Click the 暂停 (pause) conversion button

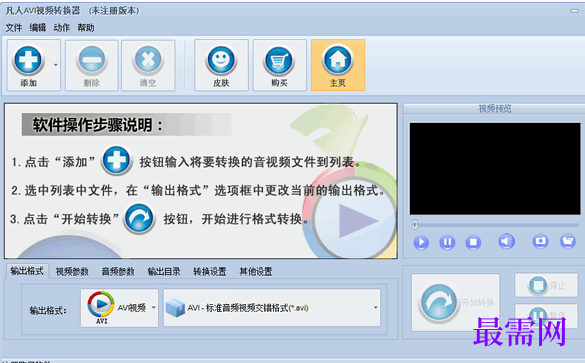click(546, 316)
